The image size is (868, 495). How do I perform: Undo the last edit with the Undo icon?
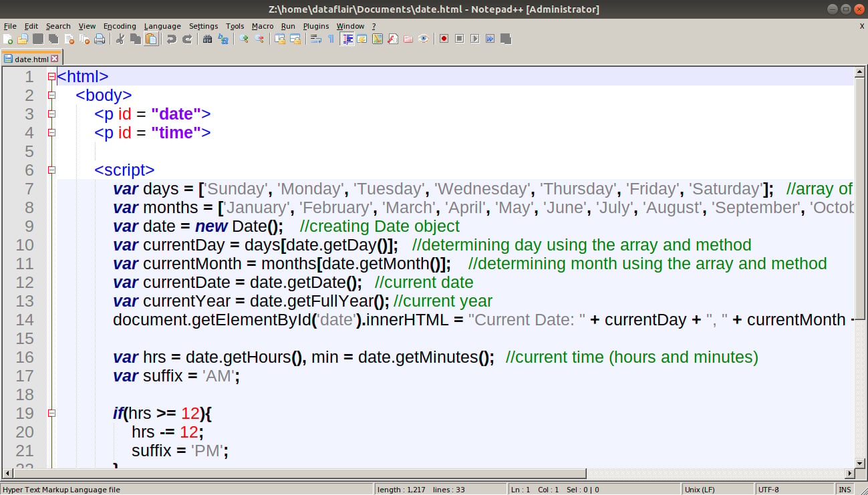171,39
